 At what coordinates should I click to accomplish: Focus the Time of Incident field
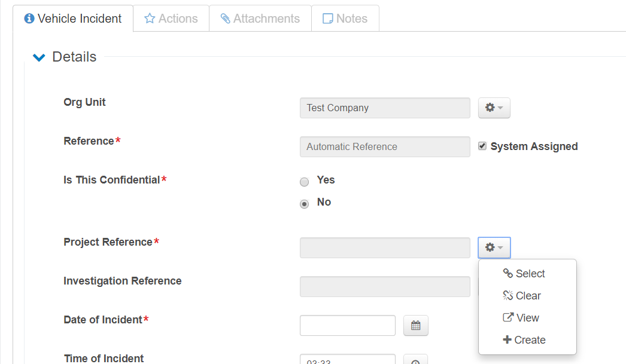[x=347, y=360]
